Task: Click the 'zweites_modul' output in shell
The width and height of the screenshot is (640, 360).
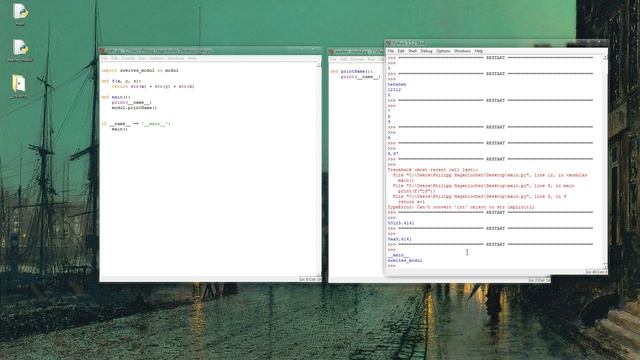Action: click(405, 260)
